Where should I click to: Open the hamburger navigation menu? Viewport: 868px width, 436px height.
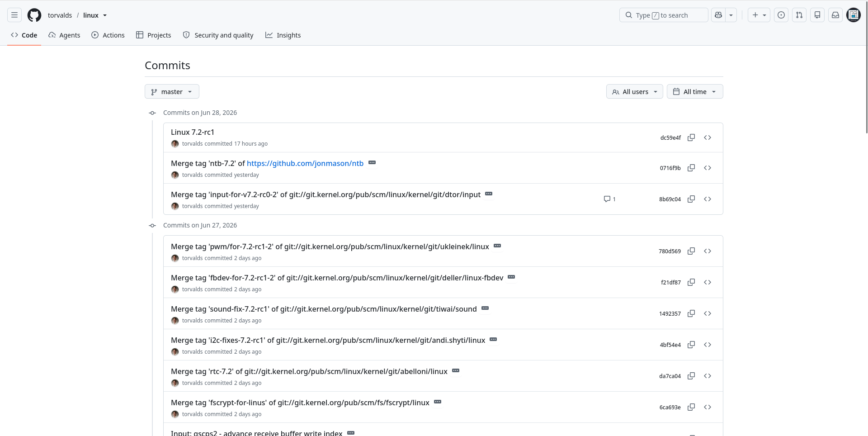pos(14,15)
